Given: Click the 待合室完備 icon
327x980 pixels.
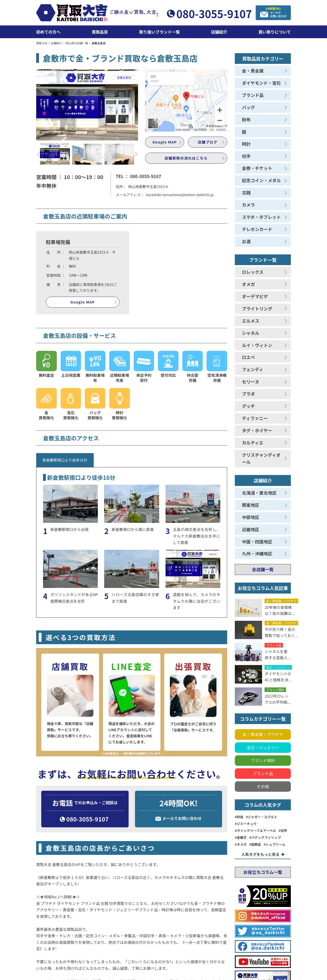Looking at the screenshot, I should 193,361.
